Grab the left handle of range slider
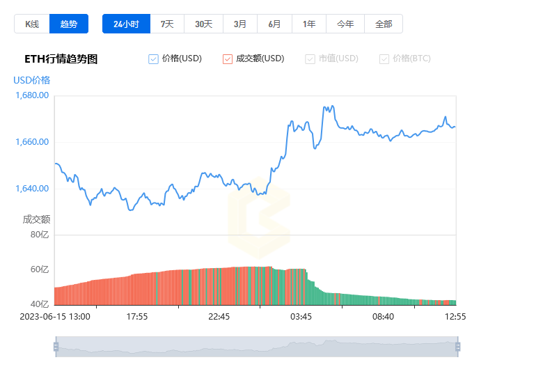 [x=56, y=347]
